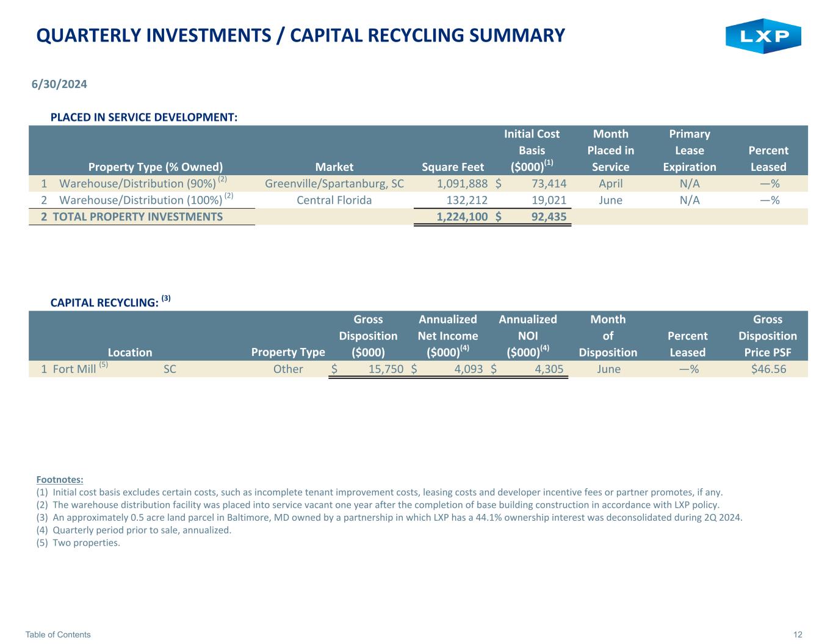Select the 92,435 total cost basis value
Image resolution: width=833 pixels, height=644 pixels.
point(547,217)
